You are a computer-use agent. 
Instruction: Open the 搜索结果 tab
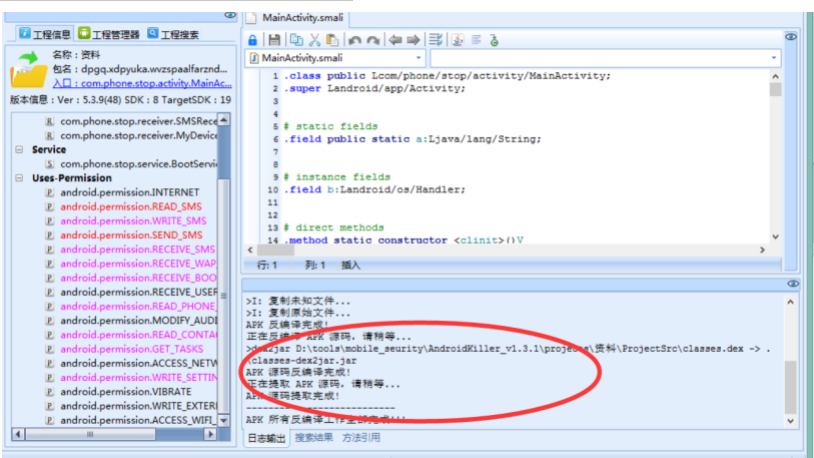coord(314,438)
